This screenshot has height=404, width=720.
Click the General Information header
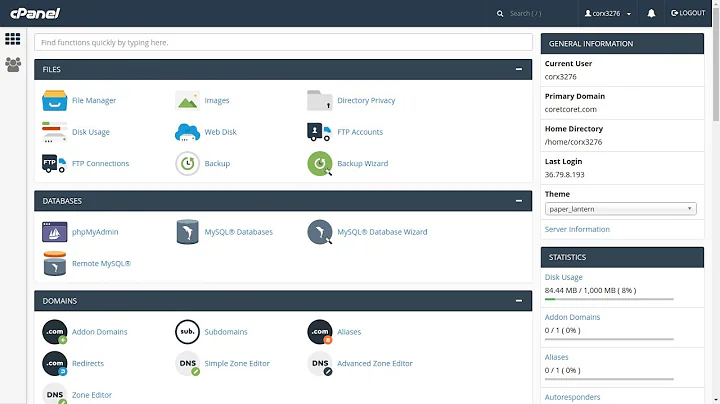click(x=622, y=44)
